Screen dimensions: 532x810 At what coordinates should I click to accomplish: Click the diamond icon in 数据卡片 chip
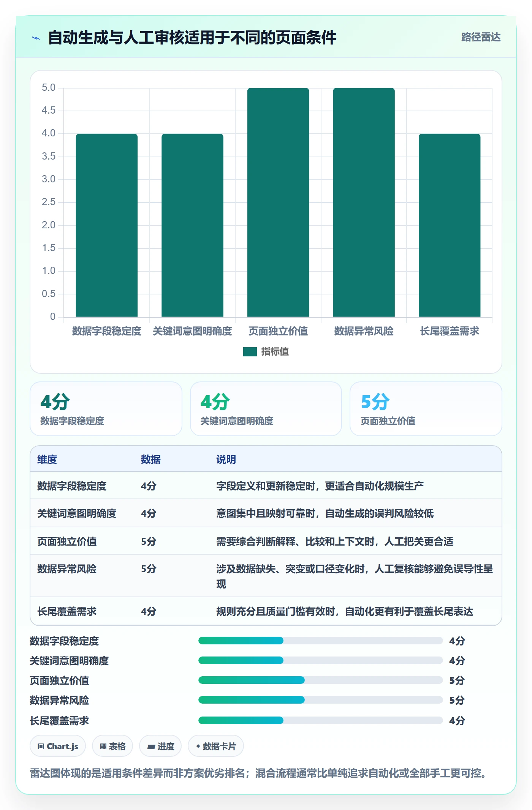[198, 746]
